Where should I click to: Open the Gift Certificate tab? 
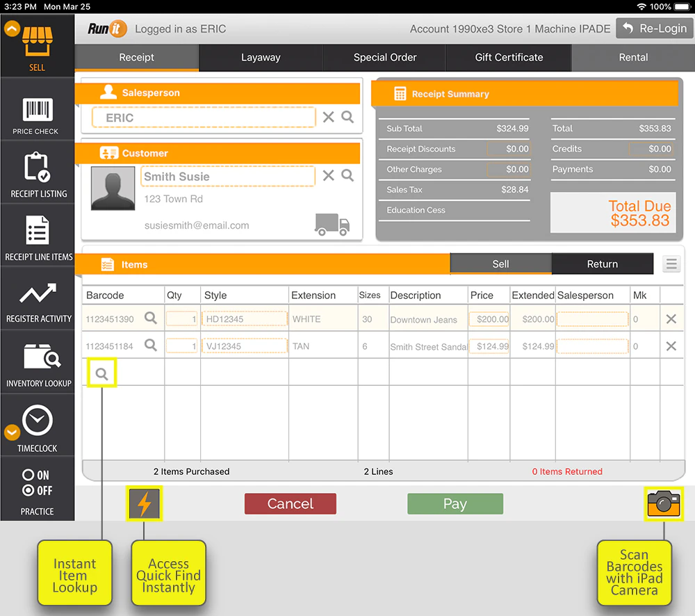pyautogui.click(x=508, y=57)
